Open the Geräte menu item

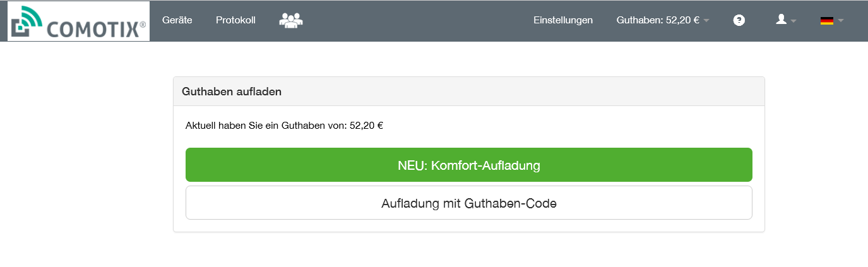click(x=177, y=20)
